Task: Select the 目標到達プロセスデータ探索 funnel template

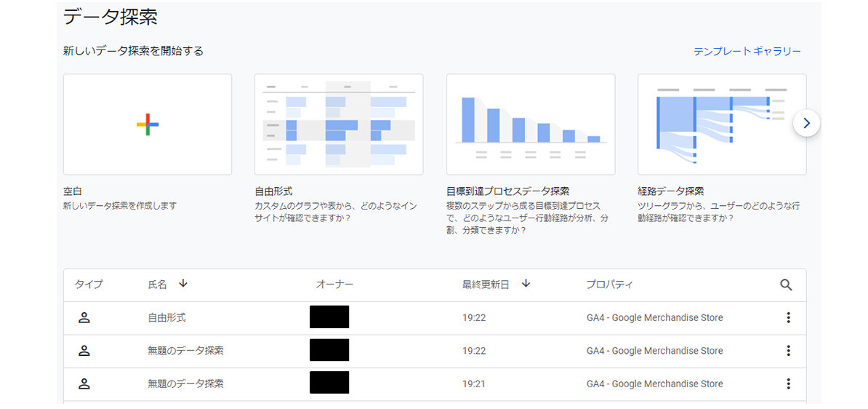Action: click(x=531, y=124)
